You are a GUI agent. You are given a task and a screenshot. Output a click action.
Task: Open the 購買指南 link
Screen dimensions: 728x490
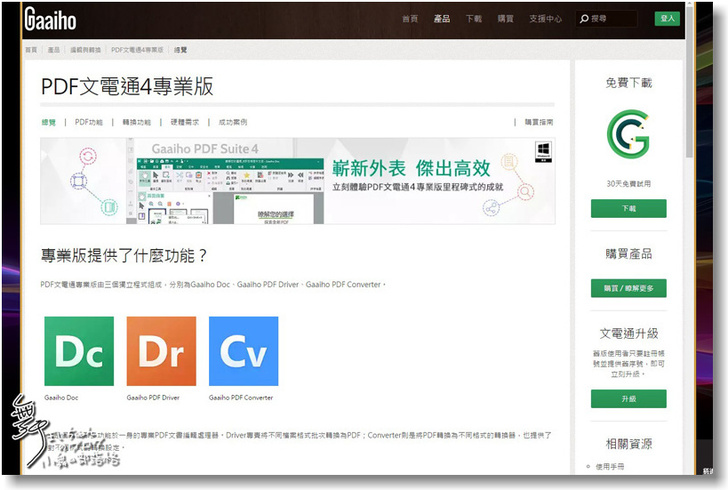tap(539, 122)
